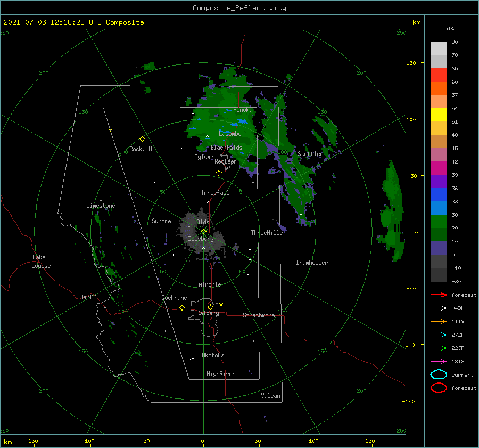Click the yellow diamond marker beside RockyMH
The image size is (479, 448).
[x=142, y=139]
